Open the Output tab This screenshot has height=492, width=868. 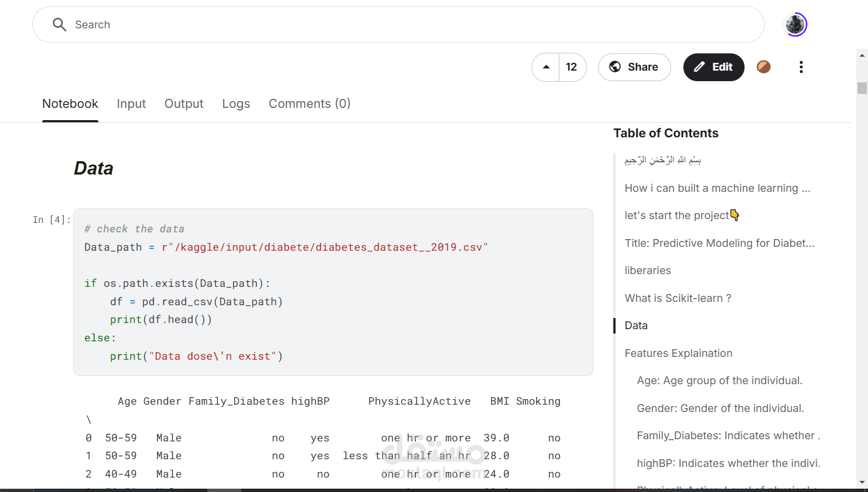point(183,104)
